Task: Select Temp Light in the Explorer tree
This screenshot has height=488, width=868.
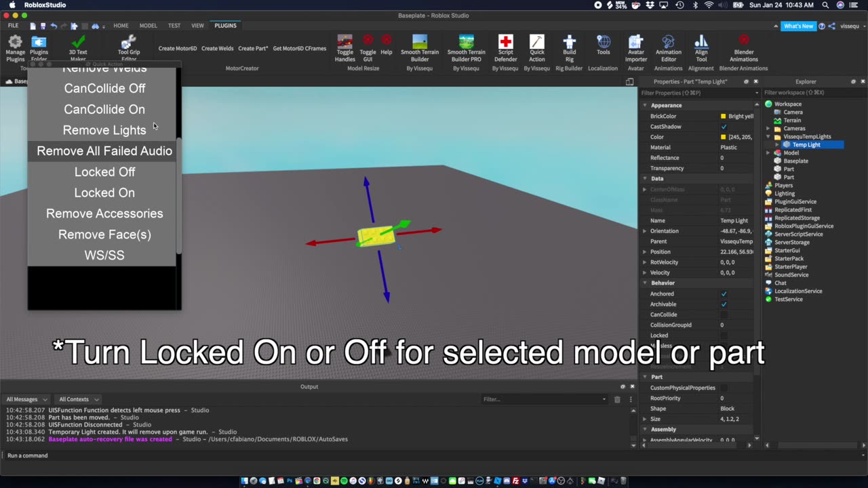Action: pyautogui.click(x=806, y=145)
